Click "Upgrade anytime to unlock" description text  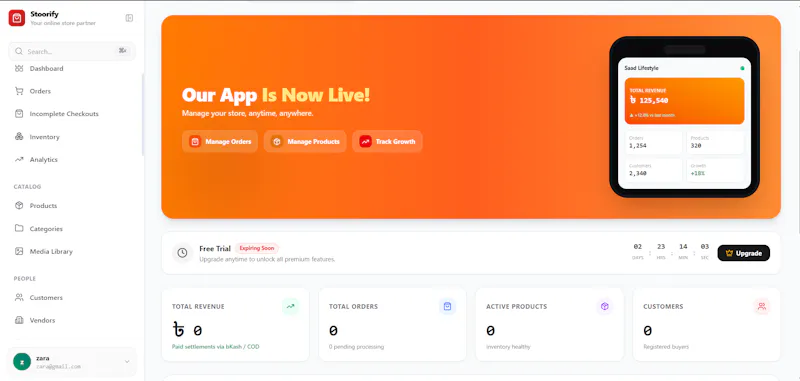[267, 260]
